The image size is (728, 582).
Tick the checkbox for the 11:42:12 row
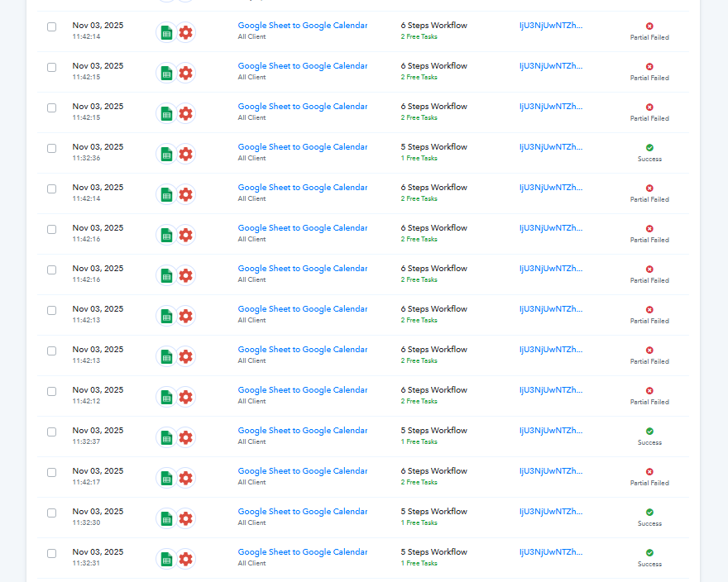pos(51,392)
